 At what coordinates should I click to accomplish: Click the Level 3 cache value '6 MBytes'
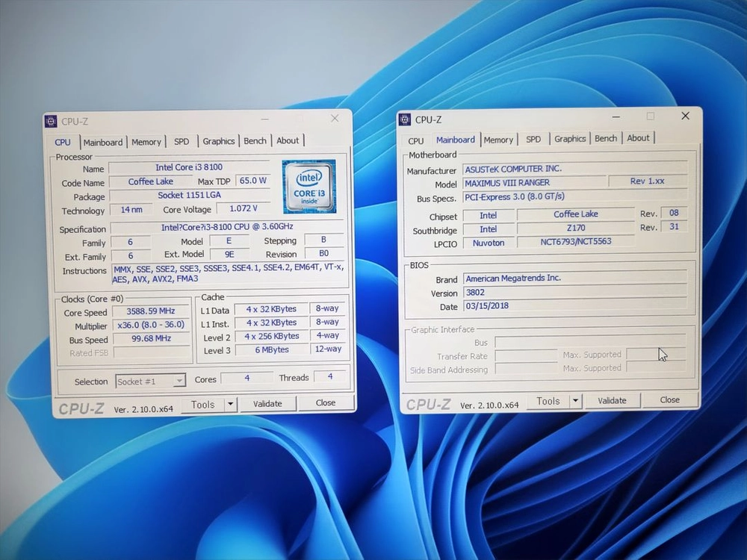pos(272,349)
